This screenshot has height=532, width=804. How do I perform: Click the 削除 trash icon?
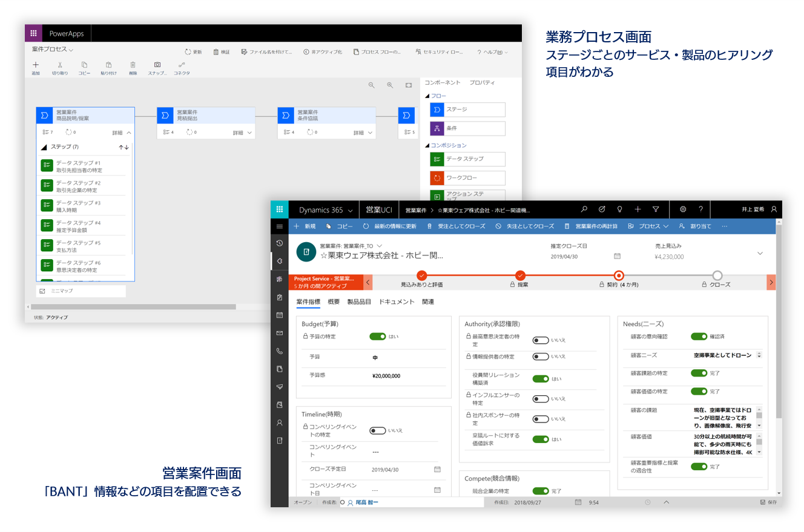[133, 65]
